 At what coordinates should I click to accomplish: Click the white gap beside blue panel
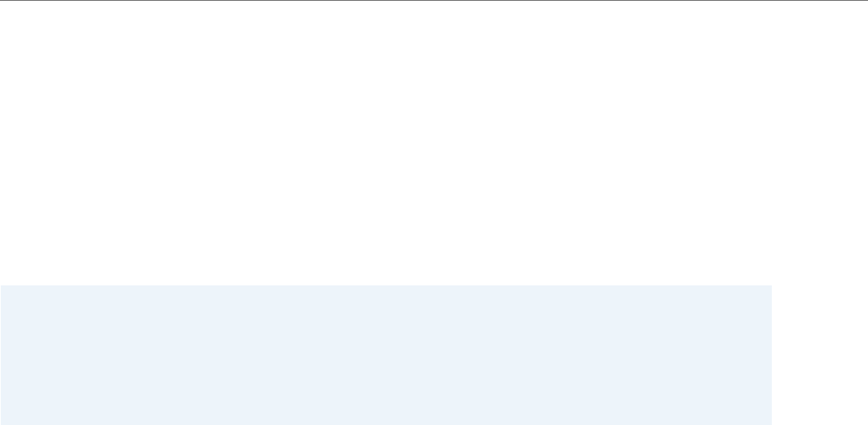coord(820,354)
